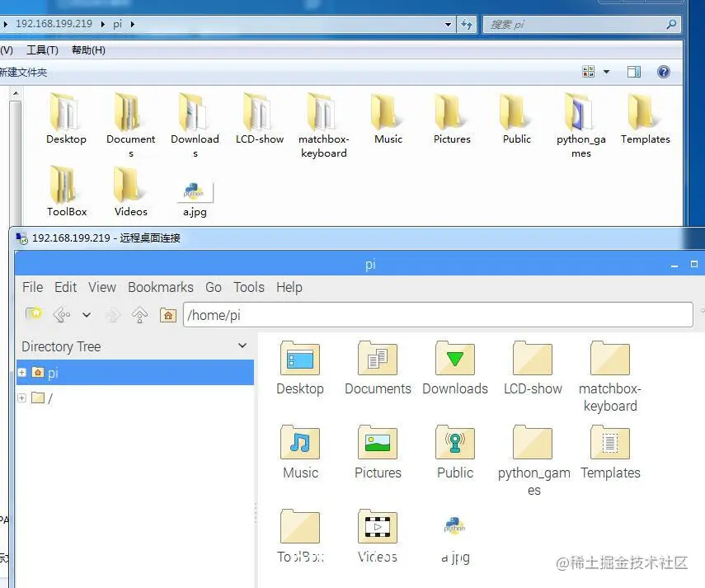Click pi segment in Explorer breadcrumb
Viewport: 705px width, 588px height.
(x=117, y=24)
